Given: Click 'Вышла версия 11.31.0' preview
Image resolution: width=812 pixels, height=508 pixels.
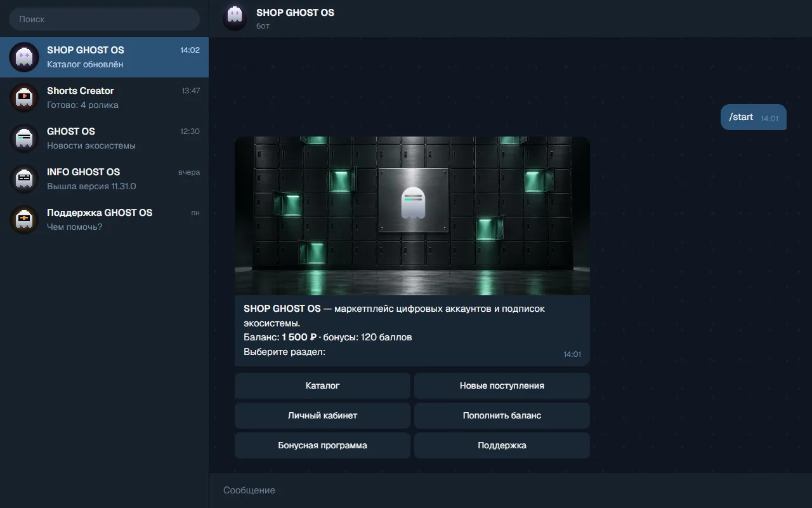Looking at the screenshot, I should [91, 186].
